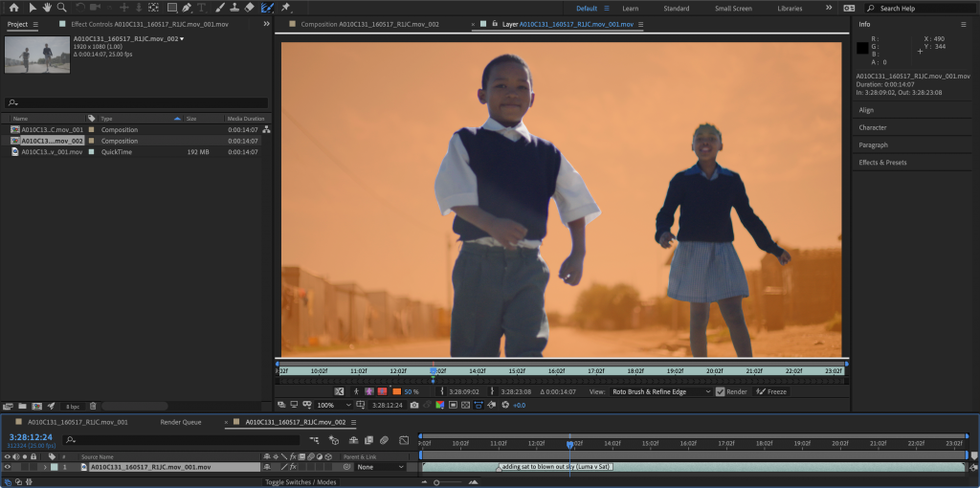Click the orange overlay color swatch
Screen dimensions: 980x488
pos(396,391)
